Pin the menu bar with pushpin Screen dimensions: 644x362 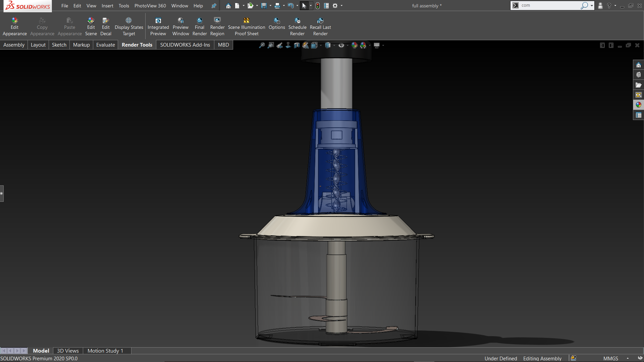[x=214, y=6]
